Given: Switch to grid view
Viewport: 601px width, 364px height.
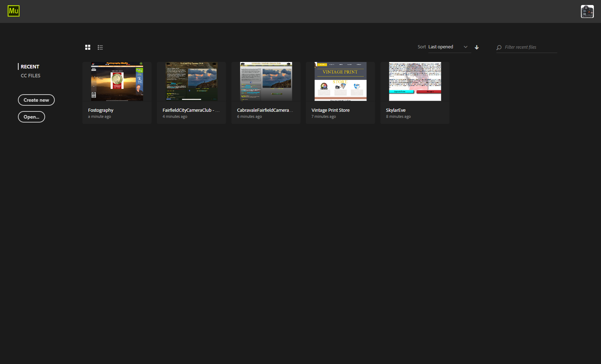Looking at the screenshot, I should (88, 47).
